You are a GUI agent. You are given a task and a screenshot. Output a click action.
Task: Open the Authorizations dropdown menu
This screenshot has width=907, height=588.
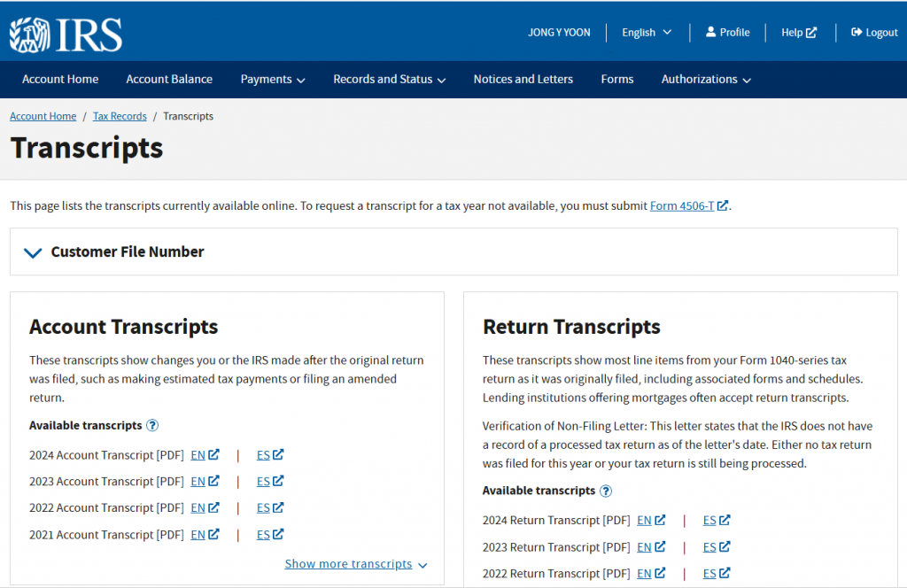(x=706, y=79)
